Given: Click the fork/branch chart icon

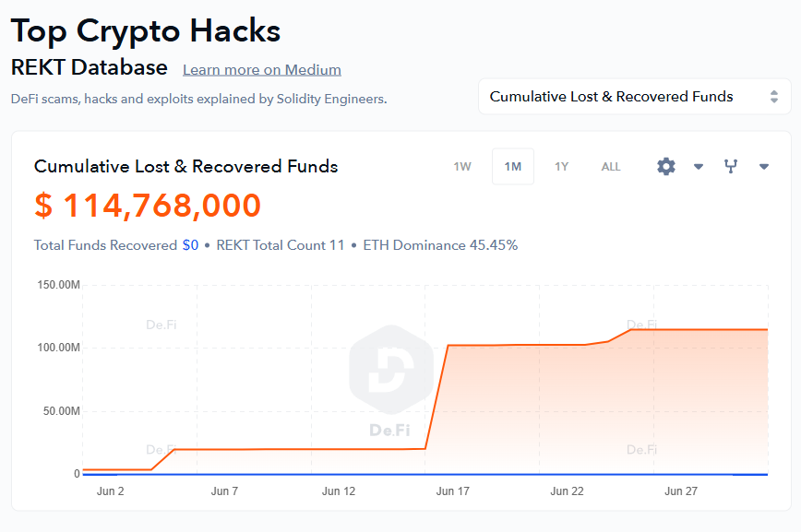Looking at the screenshot, I should (731, 167).
